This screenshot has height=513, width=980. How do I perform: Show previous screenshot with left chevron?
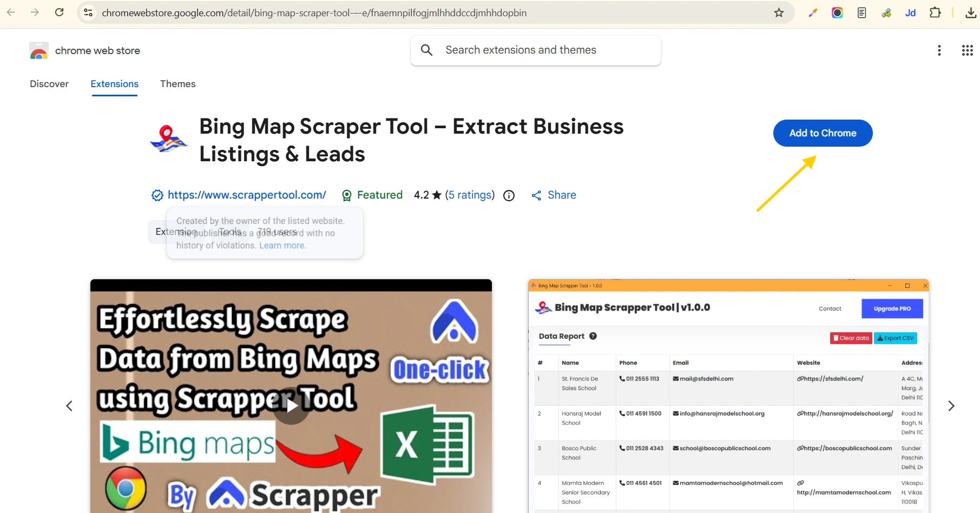coord(69,406)
